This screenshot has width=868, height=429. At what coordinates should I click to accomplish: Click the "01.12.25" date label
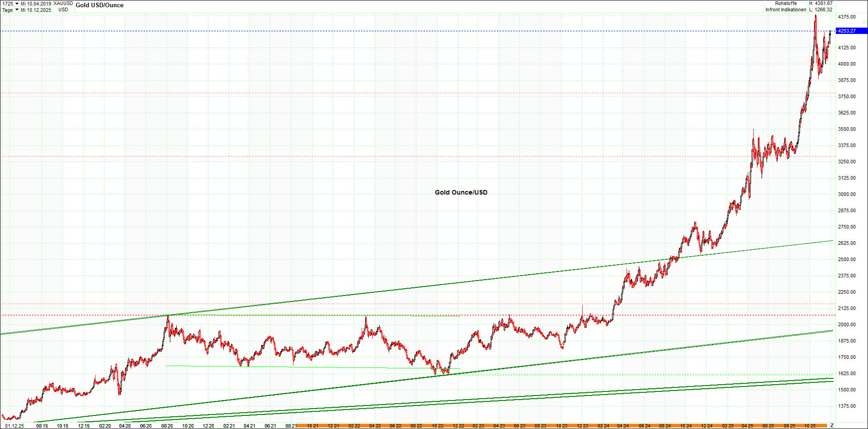coord(14,425)
